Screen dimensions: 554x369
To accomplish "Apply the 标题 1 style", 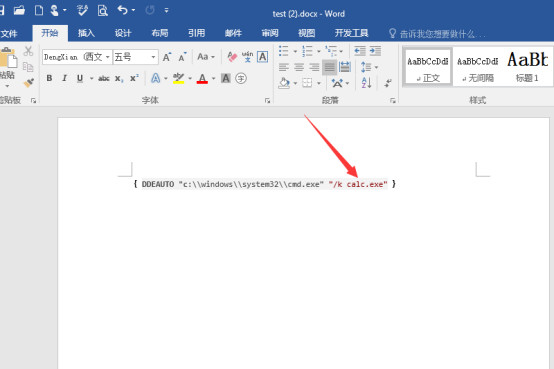I will point(527,67).
